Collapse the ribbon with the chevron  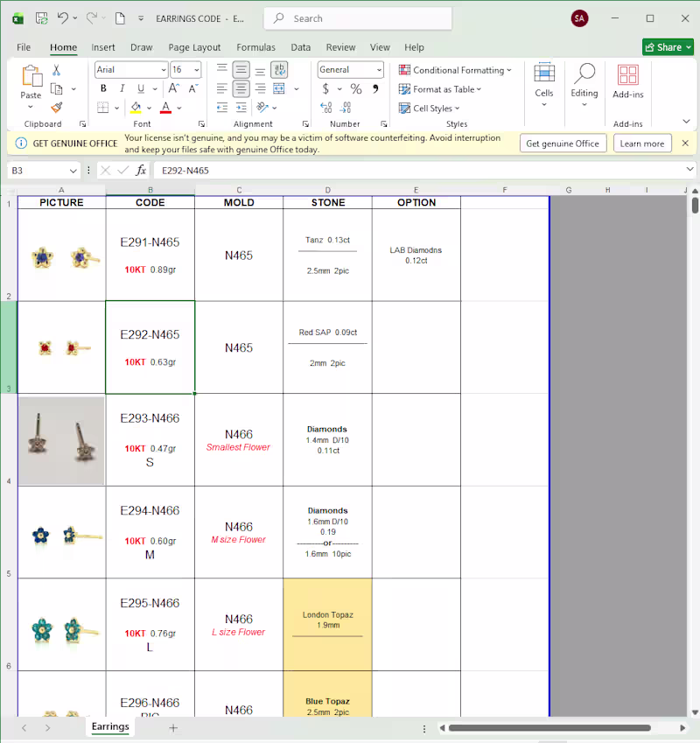pos(686,122)
